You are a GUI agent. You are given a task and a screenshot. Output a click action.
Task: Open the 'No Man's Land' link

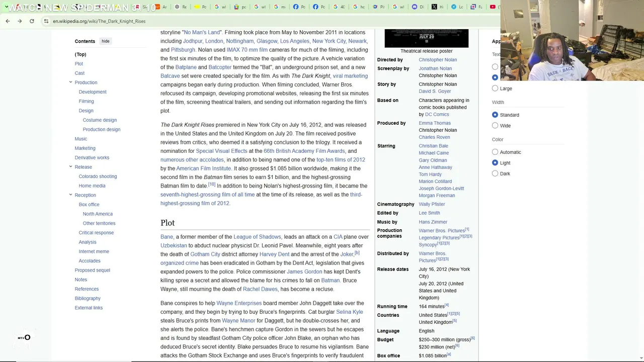point(201,33)
